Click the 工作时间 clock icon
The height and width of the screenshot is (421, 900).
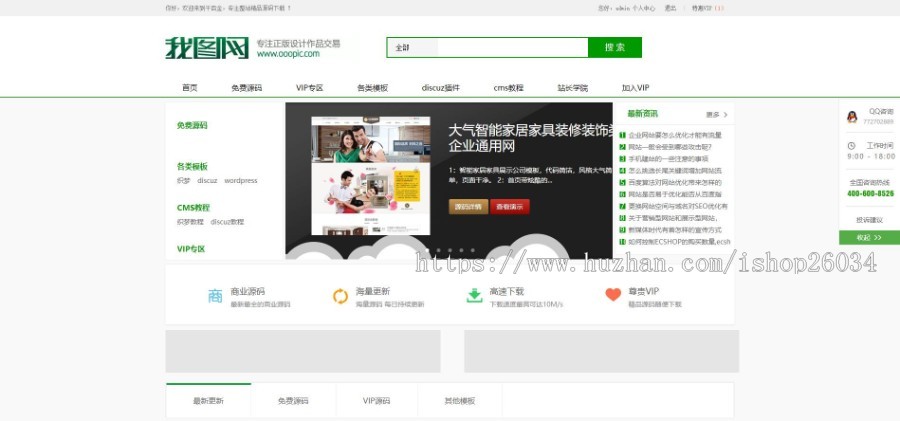(853, 146)
